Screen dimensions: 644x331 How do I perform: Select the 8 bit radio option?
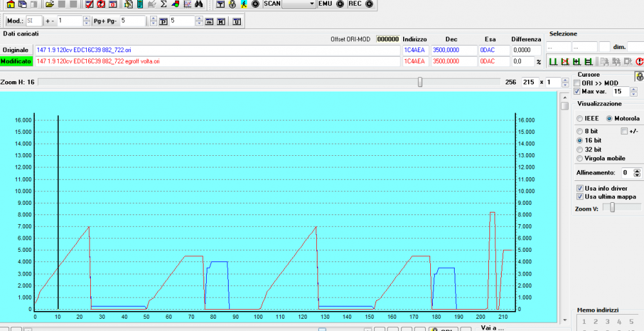[x=580, y=131]
